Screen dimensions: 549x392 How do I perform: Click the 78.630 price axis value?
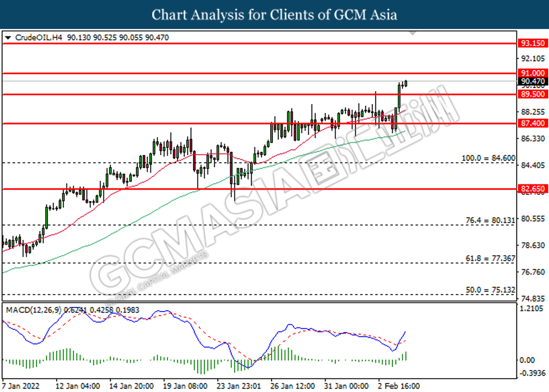(533, 245)
